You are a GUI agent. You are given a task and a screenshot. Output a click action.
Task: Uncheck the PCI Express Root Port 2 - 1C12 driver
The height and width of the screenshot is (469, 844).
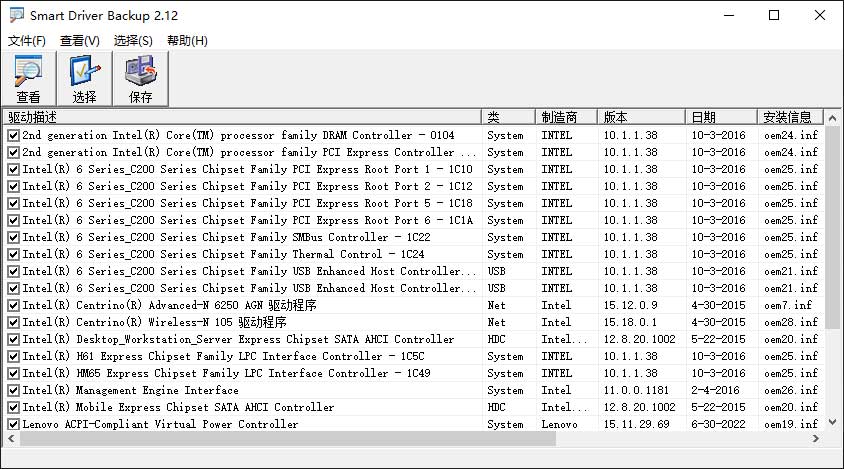[x=13, y=187]
